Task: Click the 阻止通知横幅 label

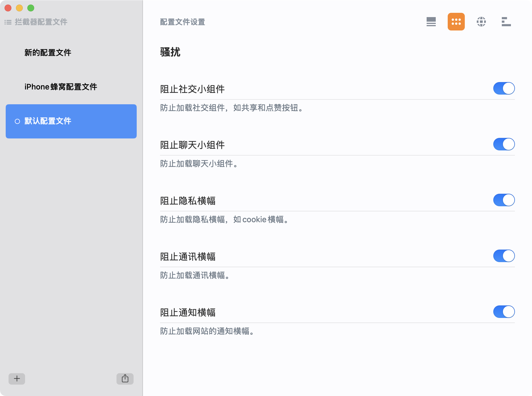Action: coord(188,313)
